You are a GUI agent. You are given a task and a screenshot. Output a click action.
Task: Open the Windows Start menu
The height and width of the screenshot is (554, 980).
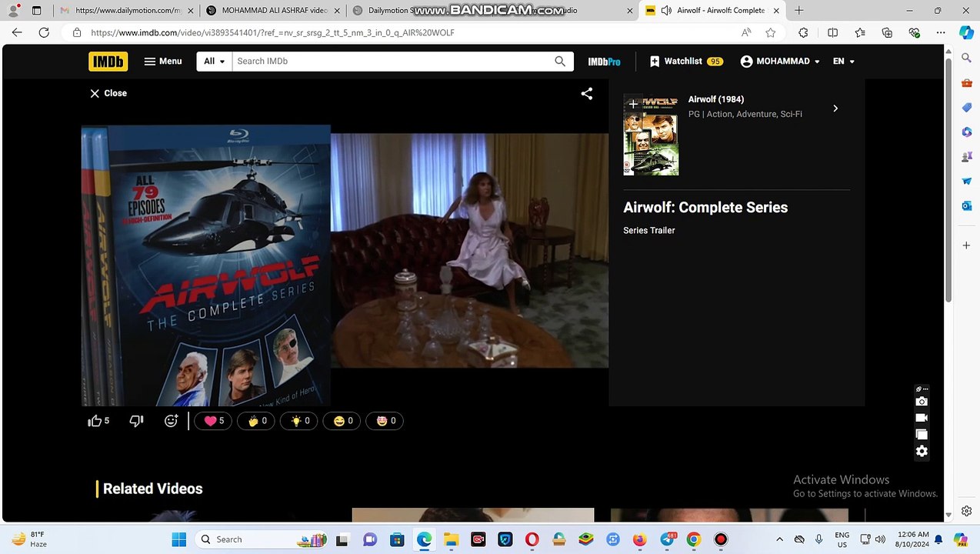pyautogui.click(x=179, y=539)
